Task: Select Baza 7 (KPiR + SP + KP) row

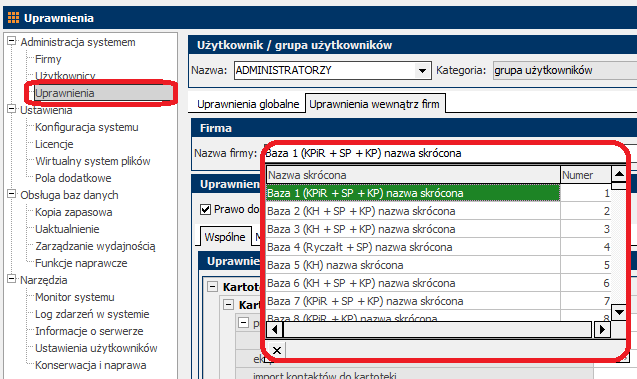Action: click(438, 301)
